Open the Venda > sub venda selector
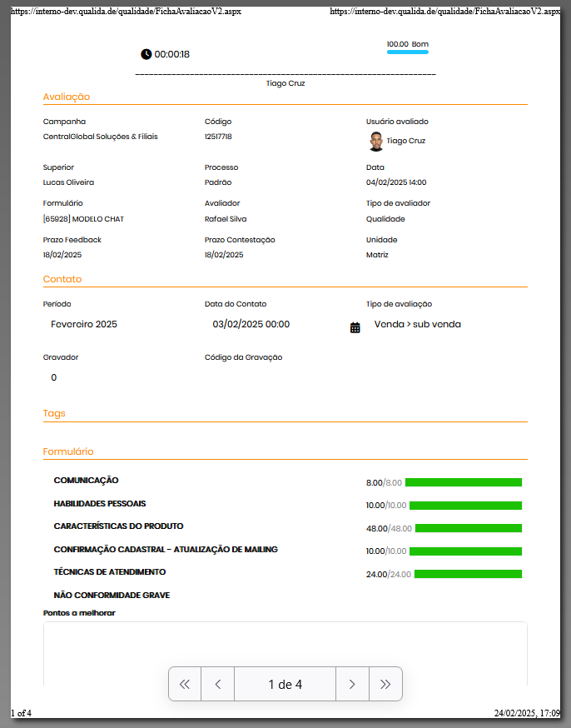 coord(417,324)
